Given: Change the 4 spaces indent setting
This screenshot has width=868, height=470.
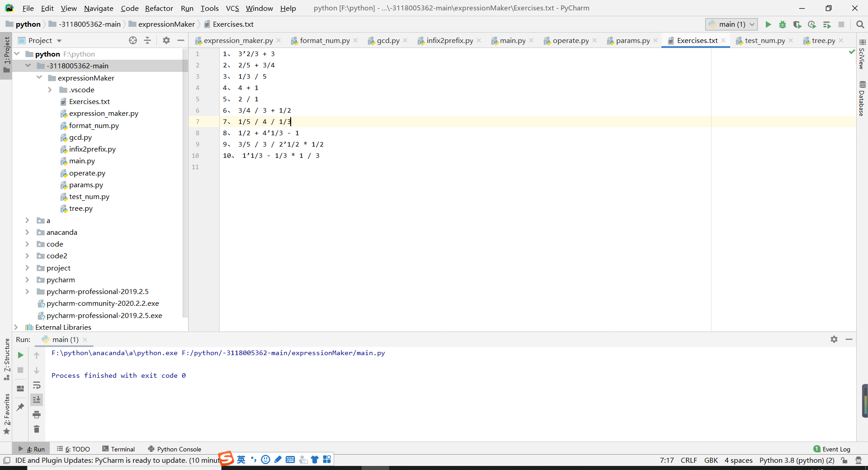Looking at the screenshot, I should (x=739, y=461).
